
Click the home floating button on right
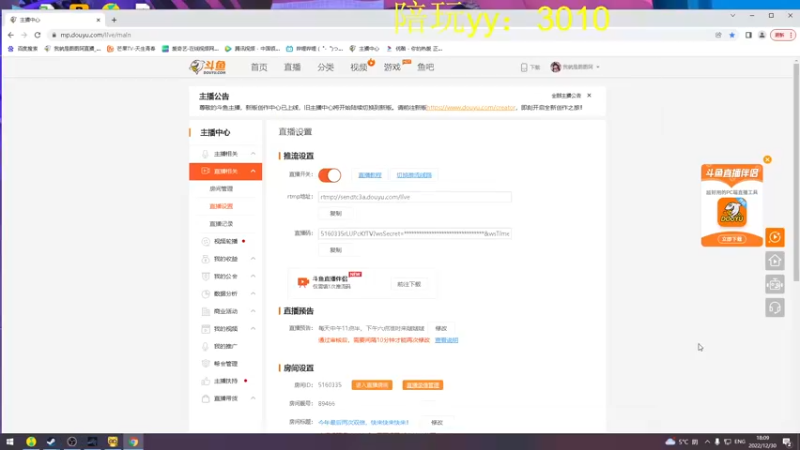(774, 261)
